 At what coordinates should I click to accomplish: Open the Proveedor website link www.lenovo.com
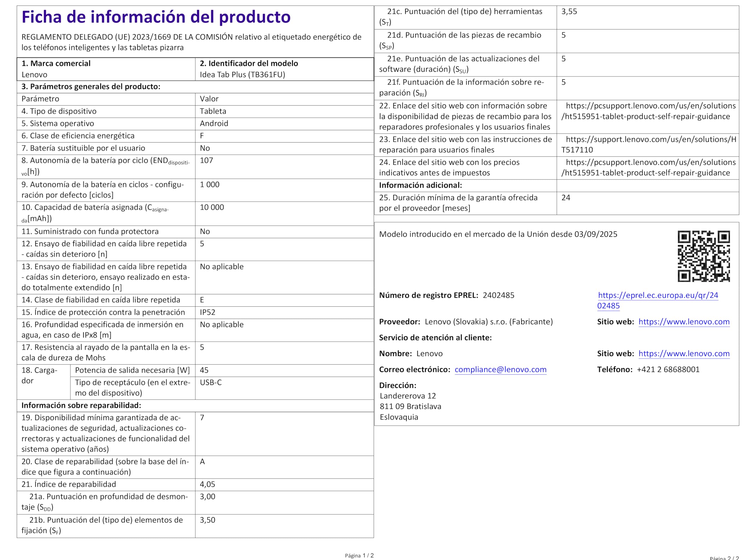[684, 322]
